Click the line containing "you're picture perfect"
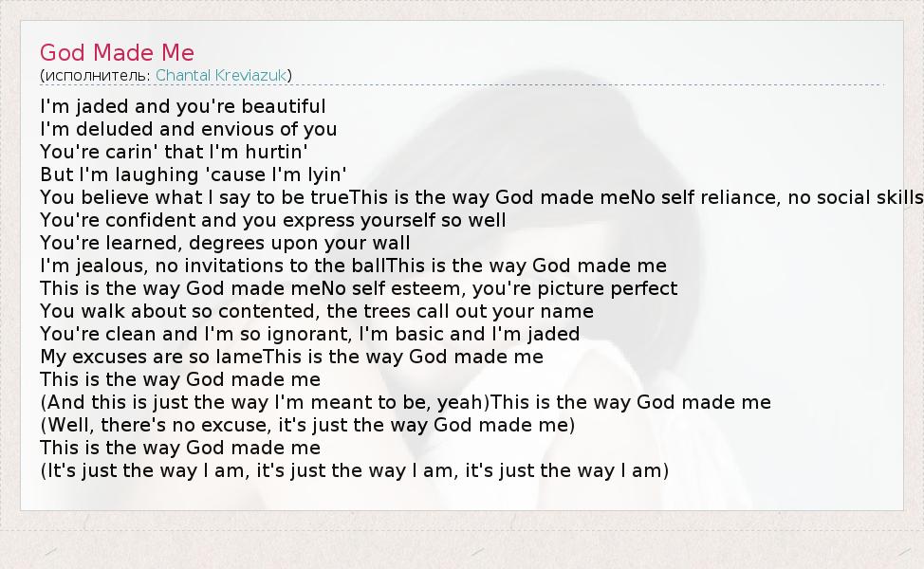 coord(359,288)
